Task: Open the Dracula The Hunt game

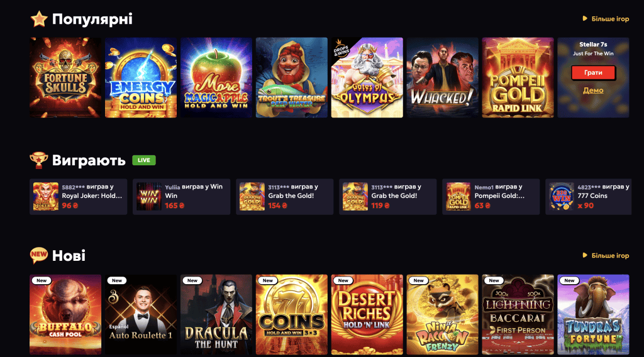Action: pos(216,315)
